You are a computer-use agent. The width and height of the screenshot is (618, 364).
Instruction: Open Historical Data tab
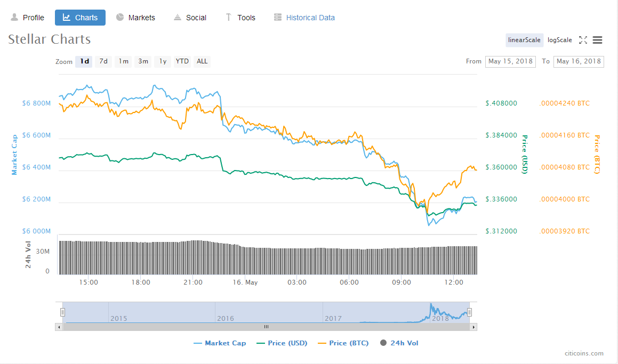(x=304, y=18)
